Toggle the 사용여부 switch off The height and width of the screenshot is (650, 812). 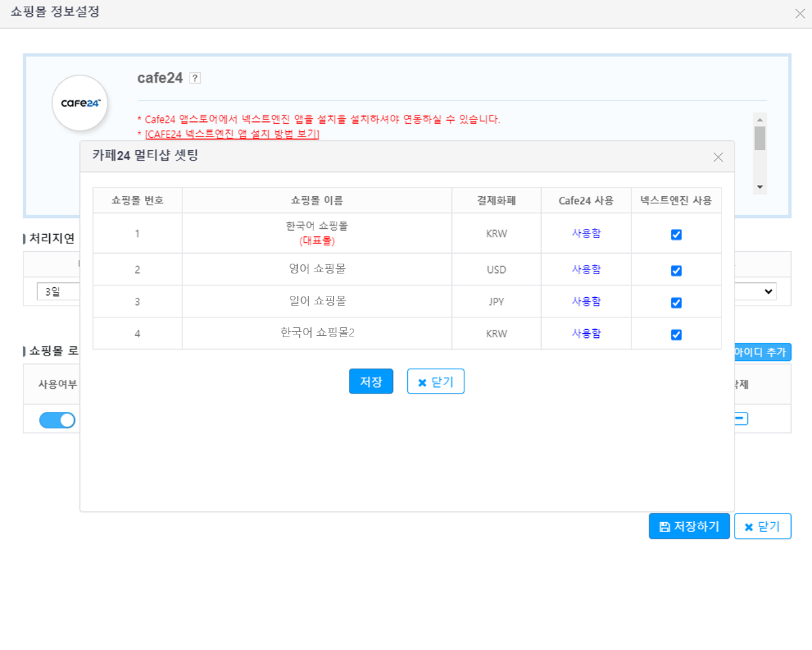58,420
